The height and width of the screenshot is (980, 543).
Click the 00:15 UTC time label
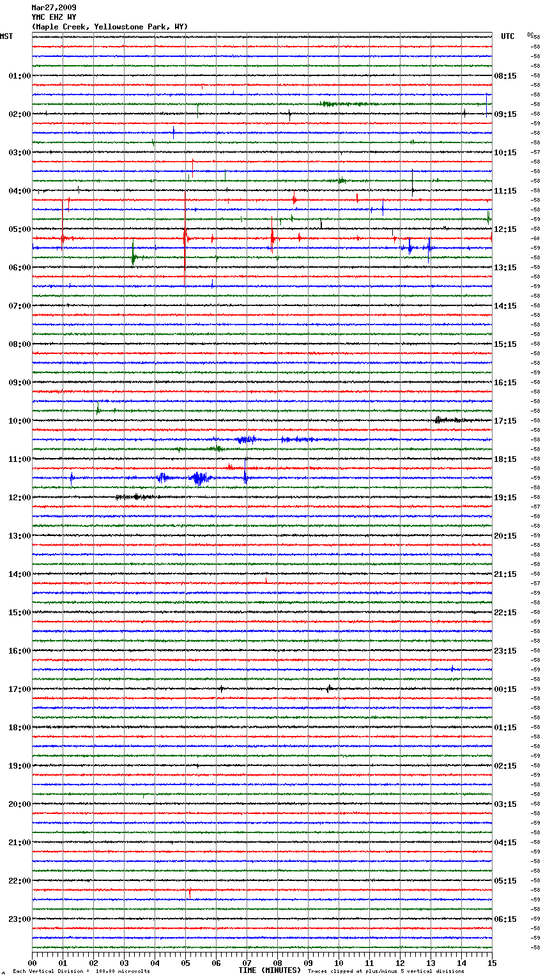tap(505, 689)
